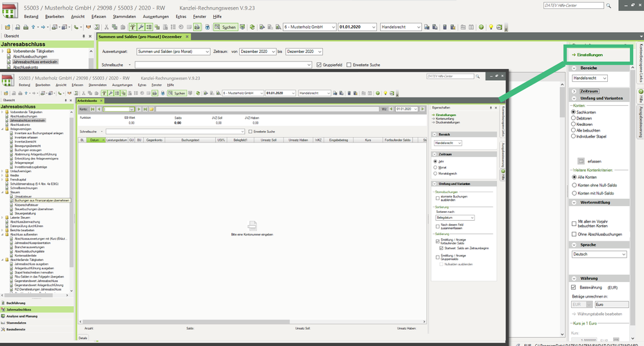Click the magnifier search icon beside DATEV Hilfe-Center field
This screenshot has width=644, height=346.
pyautogui.click(x=609, y=6)
